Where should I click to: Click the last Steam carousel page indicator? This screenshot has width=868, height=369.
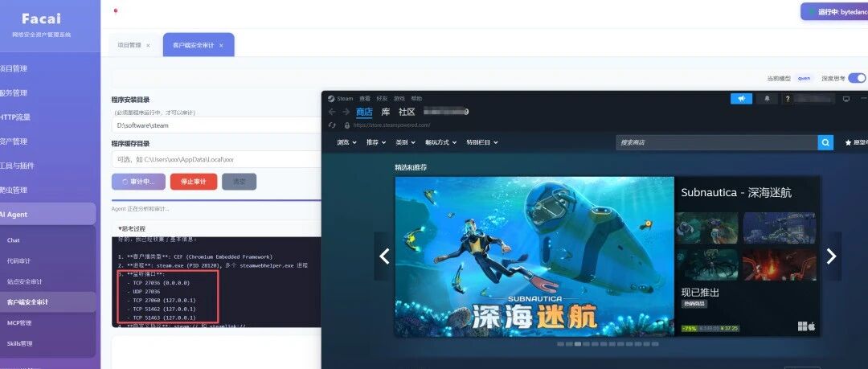coord(656,344)
